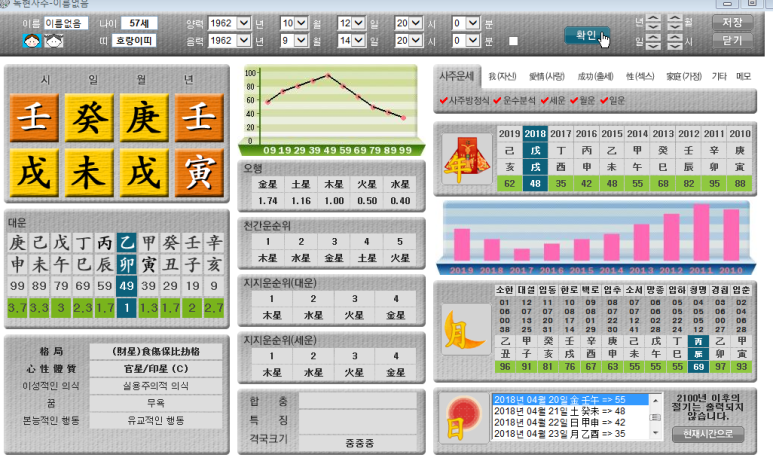This screenshot has height=470, width=773.
Task: Decrease the day with the 일 down arrow
Action: 653,46
